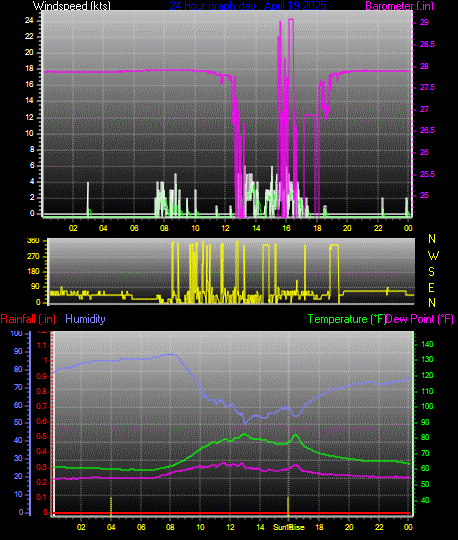The height and width of the screenshot is (540, 458).
Task: Click the 'Barometer (.in)' axis title
Action: 399,6
